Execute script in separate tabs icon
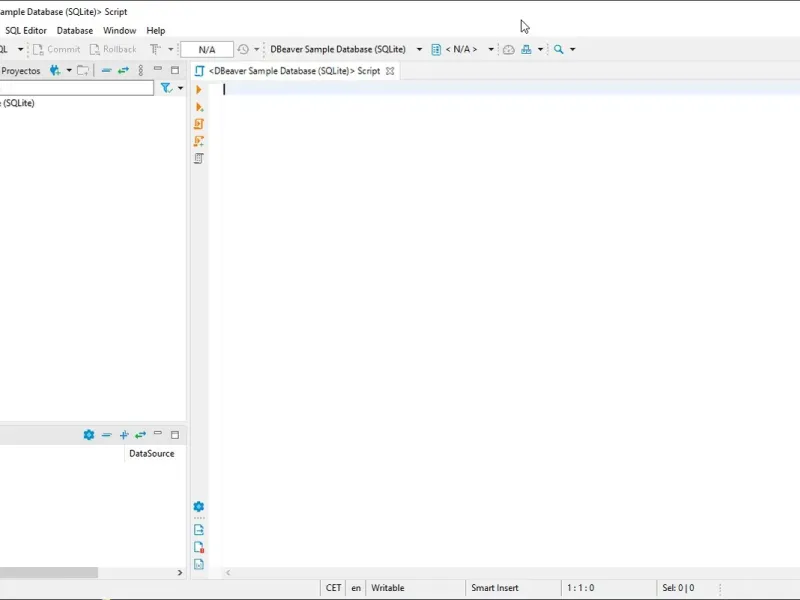The height and width of the screenshot is (600, 800). pyautogui.click(x=199, y=141)
